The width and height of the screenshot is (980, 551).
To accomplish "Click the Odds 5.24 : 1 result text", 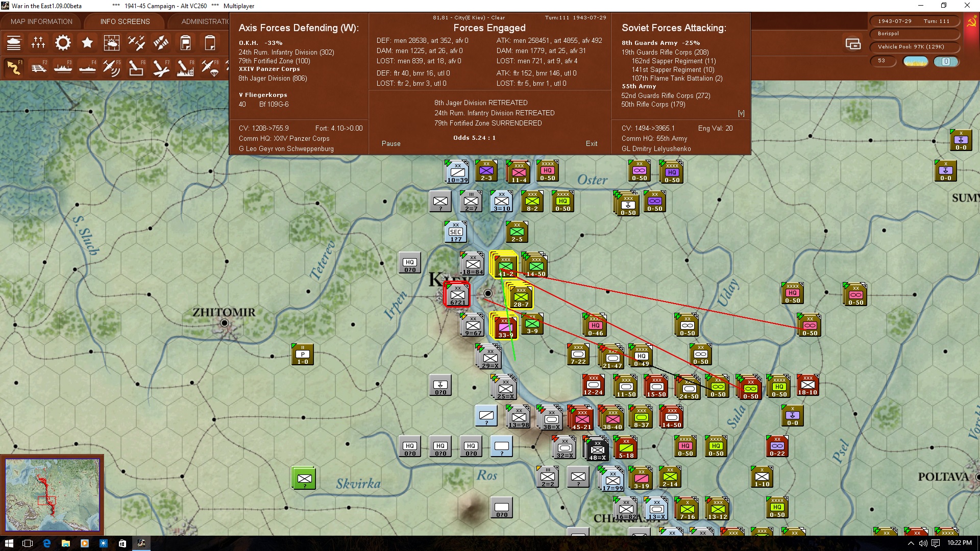I will click(x=474, y=138).
